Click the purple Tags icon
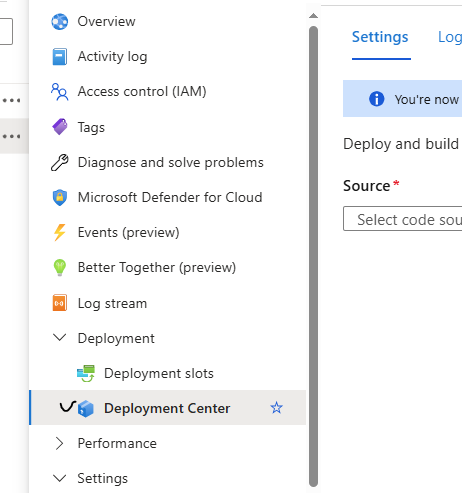Image resolution: width=462 pixels, height=493 pixels. coord(60,127)
